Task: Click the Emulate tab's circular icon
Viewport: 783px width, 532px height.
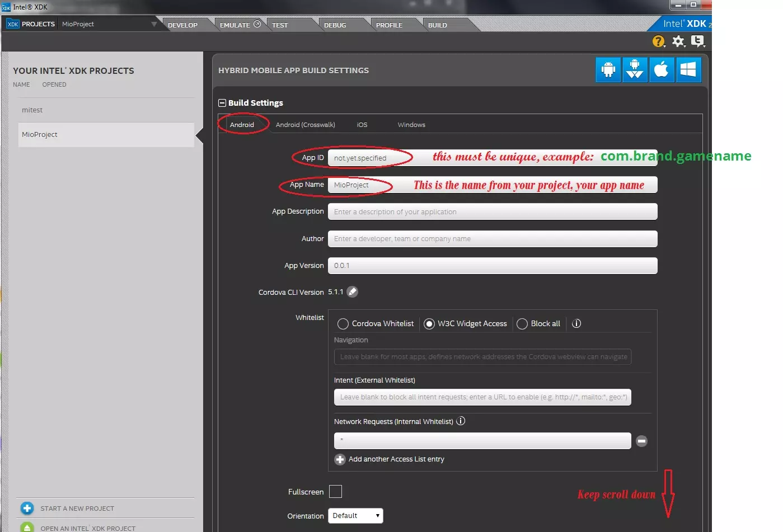Action: (257, 24)
